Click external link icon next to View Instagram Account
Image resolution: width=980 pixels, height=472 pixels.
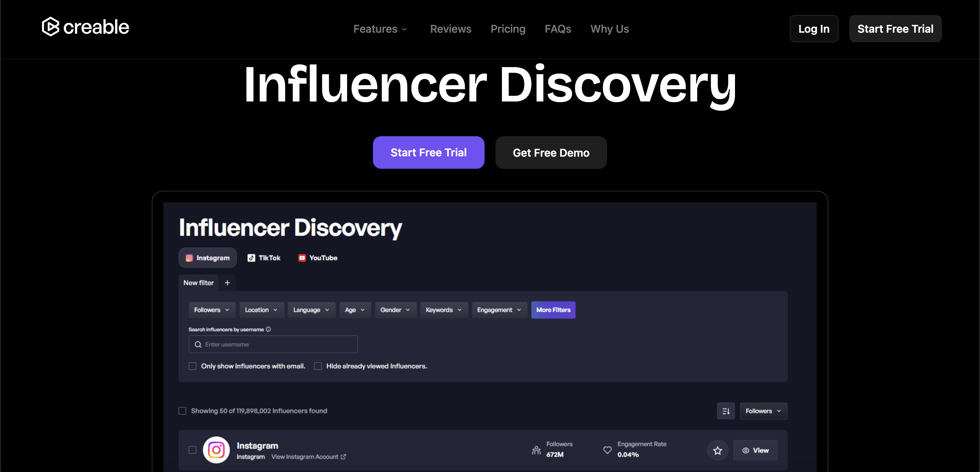(343, 457)
